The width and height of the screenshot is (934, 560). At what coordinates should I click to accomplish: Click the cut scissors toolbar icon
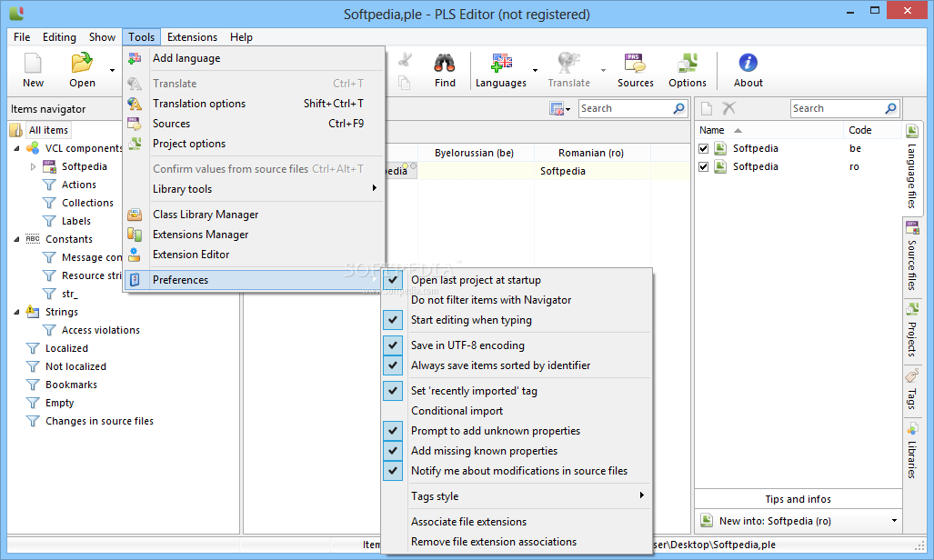click(405, 60)
